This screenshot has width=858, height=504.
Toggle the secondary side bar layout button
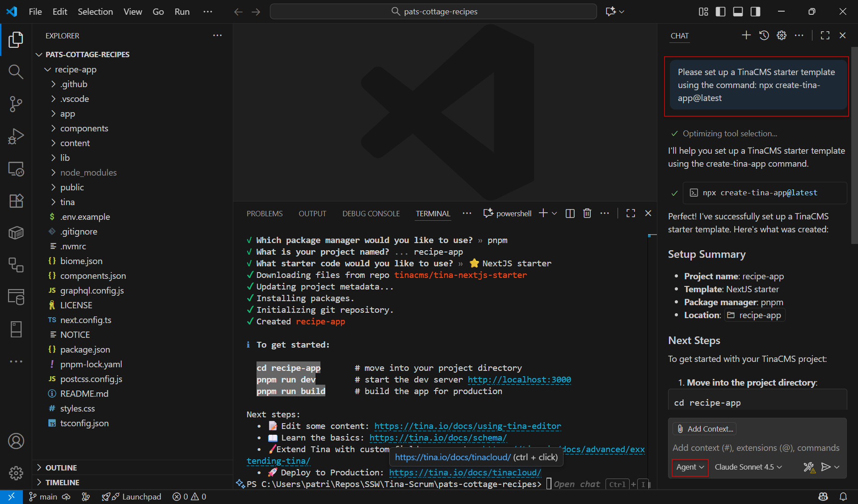coord(755,12)
